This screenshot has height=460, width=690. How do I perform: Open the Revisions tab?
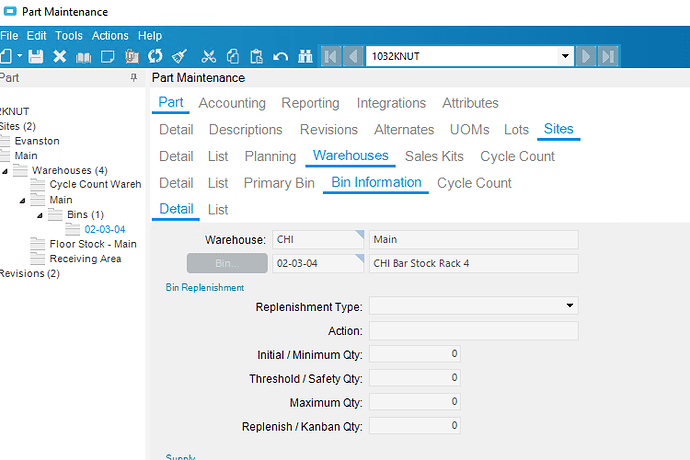point(329,130)
